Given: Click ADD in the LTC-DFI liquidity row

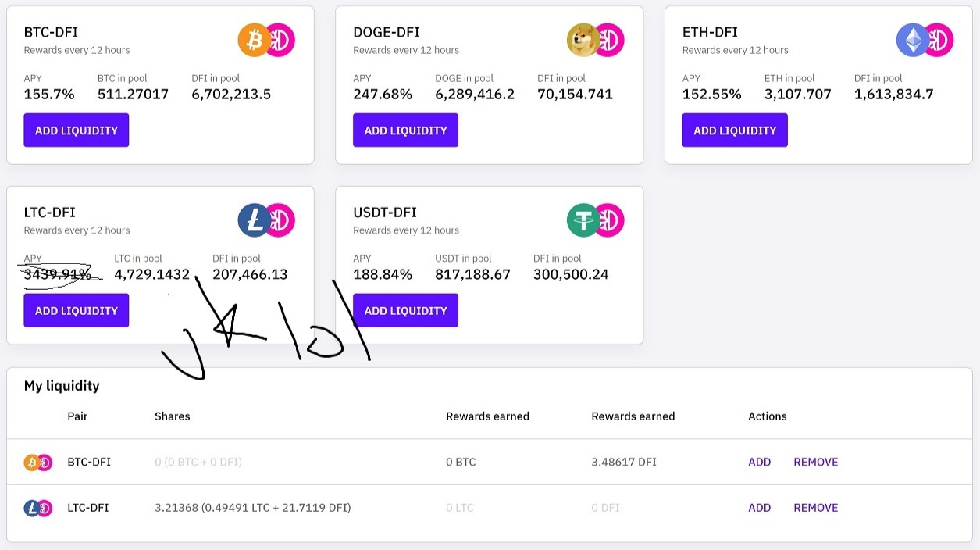Looking at the screenshot, I should tap(759, 508).
